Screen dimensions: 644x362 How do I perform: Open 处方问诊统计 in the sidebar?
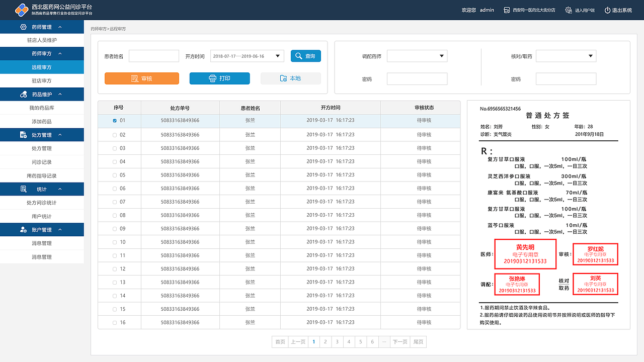tap(42, 203)
